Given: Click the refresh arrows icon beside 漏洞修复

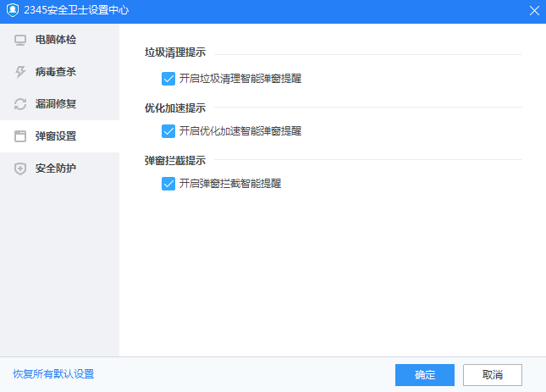Looking at the screenshot, I should pyautogui.click(x=20, y=104).
